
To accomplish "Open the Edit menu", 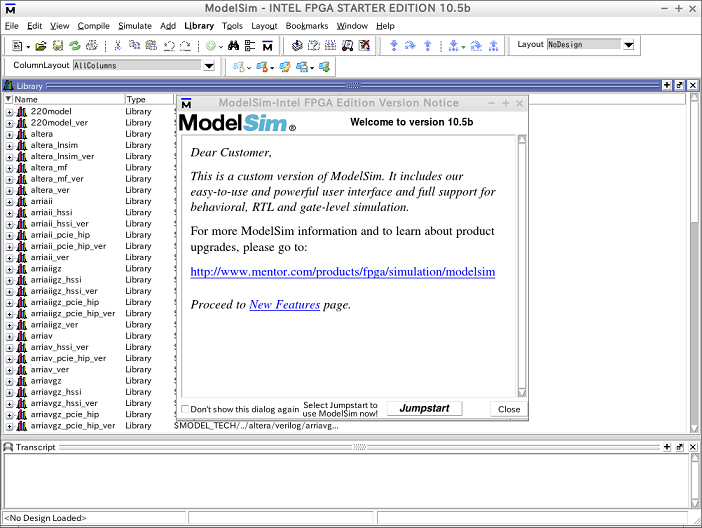I will point(34,26).
